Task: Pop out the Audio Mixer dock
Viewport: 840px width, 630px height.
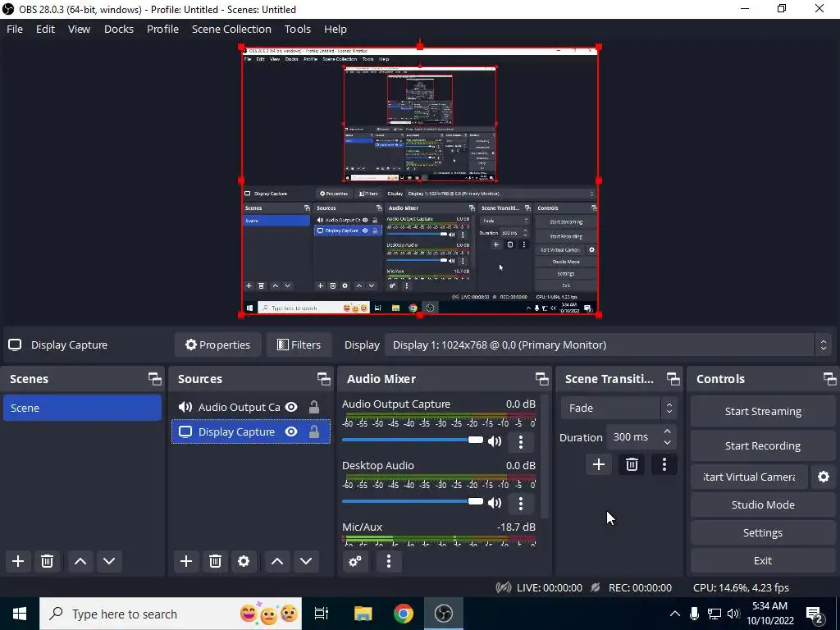Action: pyautogui.click(x=541, y=379)
